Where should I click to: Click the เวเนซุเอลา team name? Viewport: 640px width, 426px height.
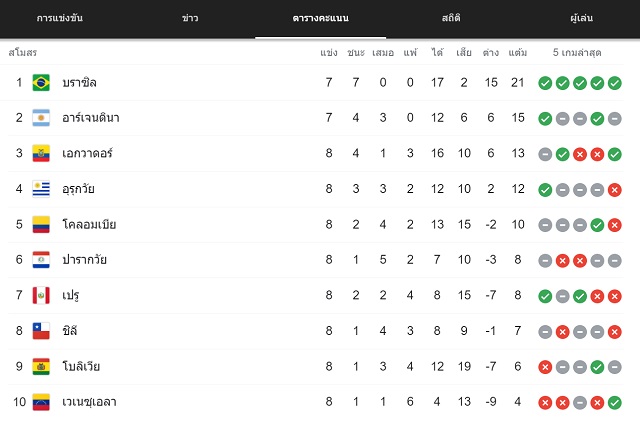(89, 402)
